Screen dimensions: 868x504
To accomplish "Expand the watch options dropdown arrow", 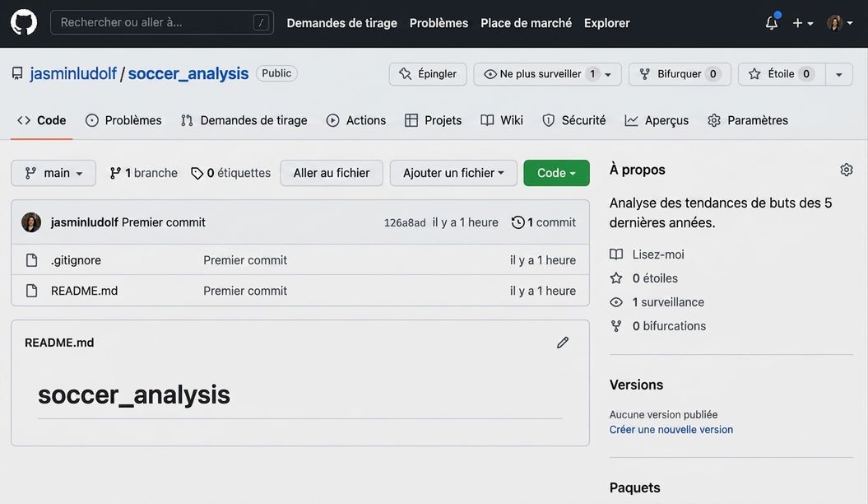I will pyautogui.click(x=608, y=73).
